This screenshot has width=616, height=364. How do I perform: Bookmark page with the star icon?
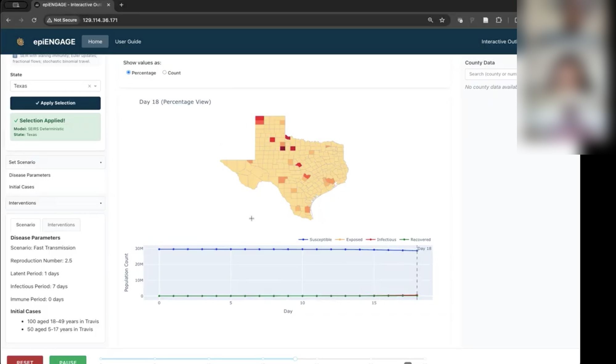[442, 20]
